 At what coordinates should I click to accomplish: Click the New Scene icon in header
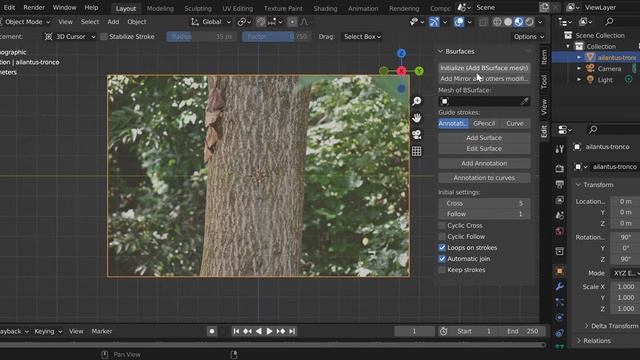pyautogui.click(x=544, y=7)
